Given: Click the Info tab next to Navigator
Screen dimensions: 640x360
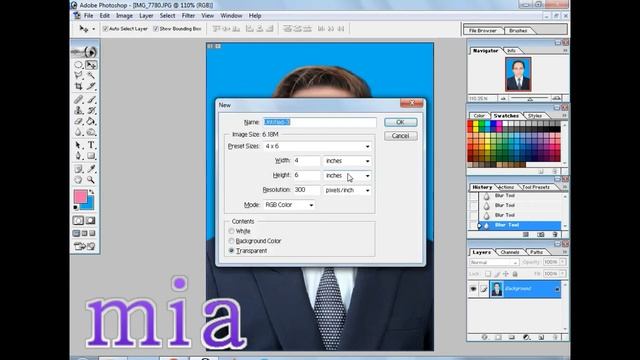Looking at the screenshot, I should coord(511,51).
